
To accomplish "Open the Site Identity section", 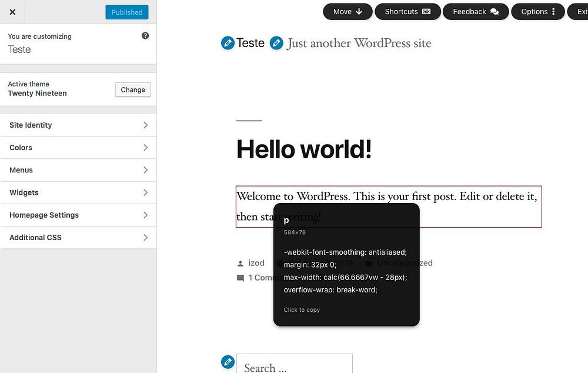I will [x=78, y=125].
